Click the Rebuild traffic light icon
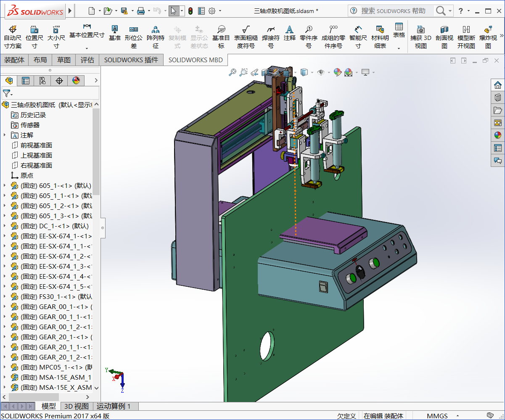505x420 pixels. point(190,11)
